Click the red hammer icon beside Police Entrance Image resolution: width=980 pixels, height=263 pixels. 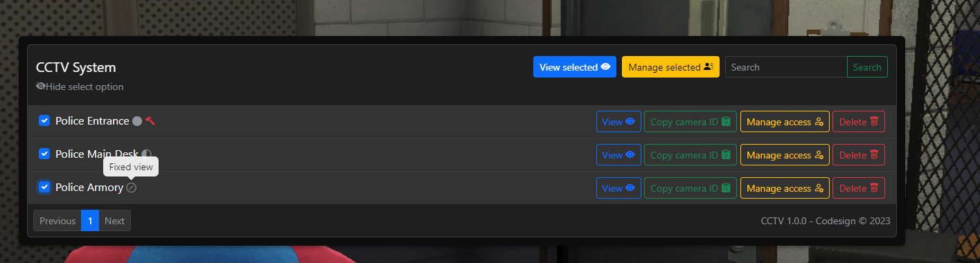[x=150, y=121]
